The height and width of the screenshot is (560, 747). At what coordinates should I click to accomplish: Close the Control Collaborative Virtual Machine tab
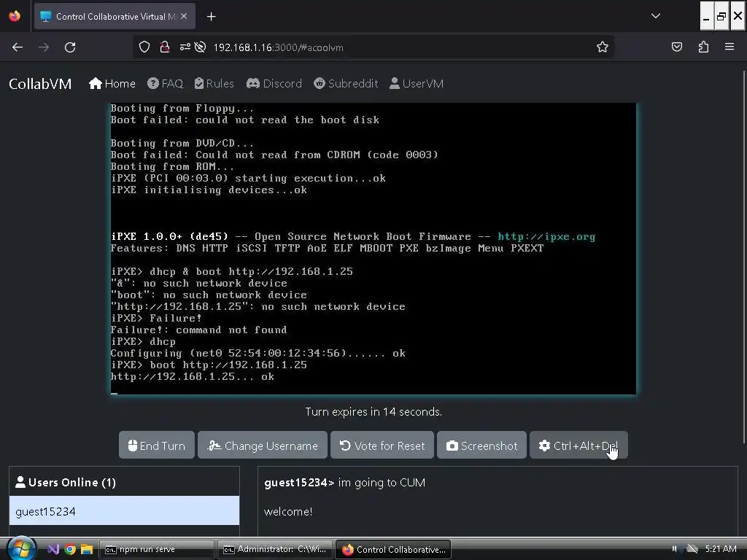pos(184,16)
